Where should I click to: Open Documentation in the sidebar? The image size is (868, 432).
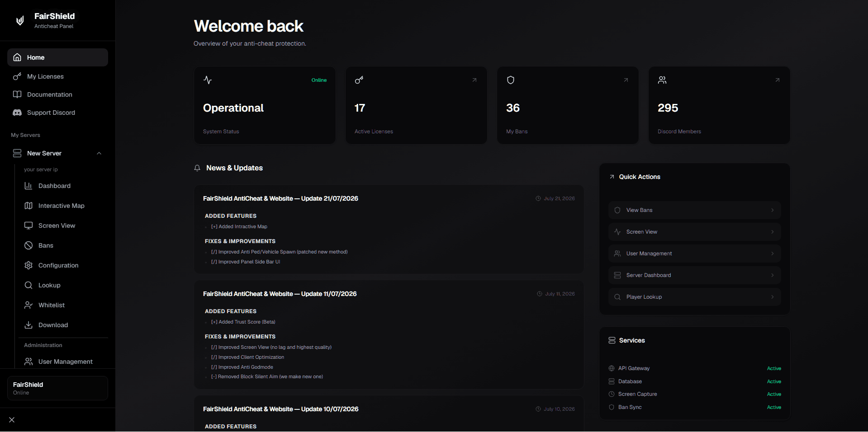pyautogui.click(x=57, y=94)
